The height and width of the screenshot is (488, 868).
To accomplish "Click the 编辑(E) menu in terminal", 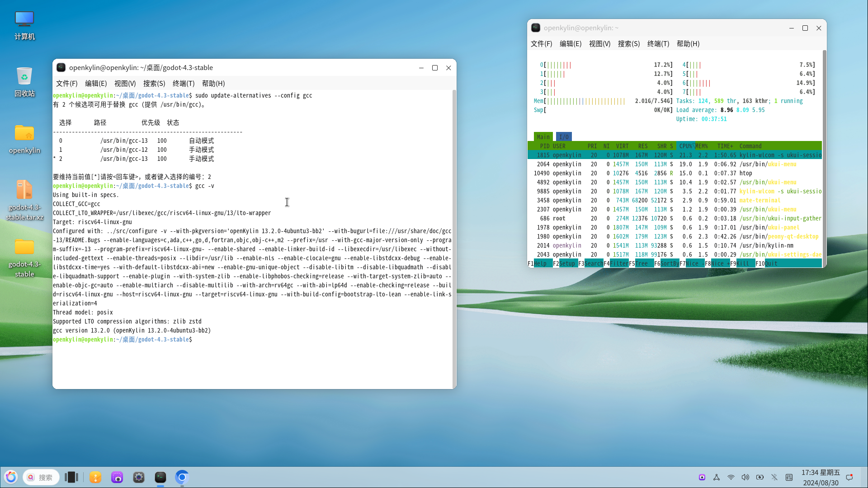I will (95, 84).
